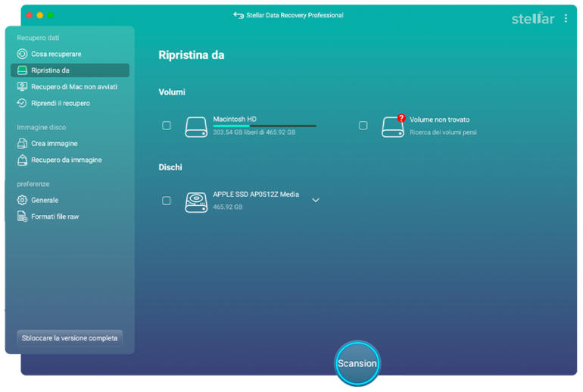583x392 pixels.
Task: Click the stellar logo
Action: (x=533, y=18)
